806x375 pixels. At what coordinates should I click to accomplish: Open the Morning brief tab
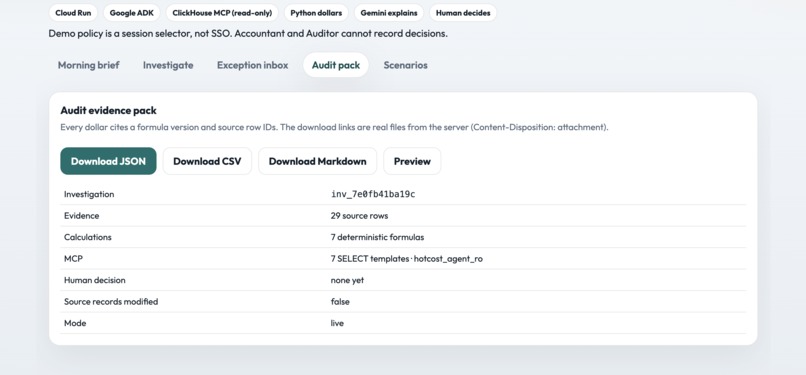click(x=88, y=65)
